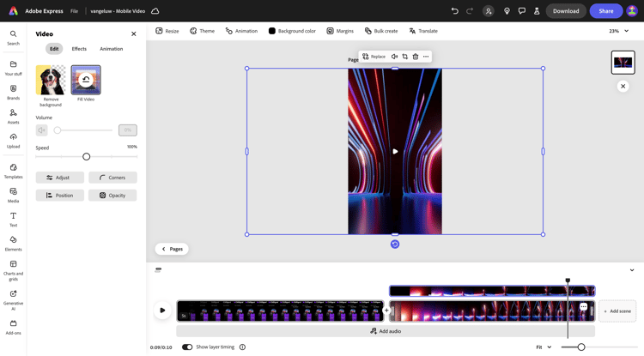Open the File menu

tap(74, 11)
